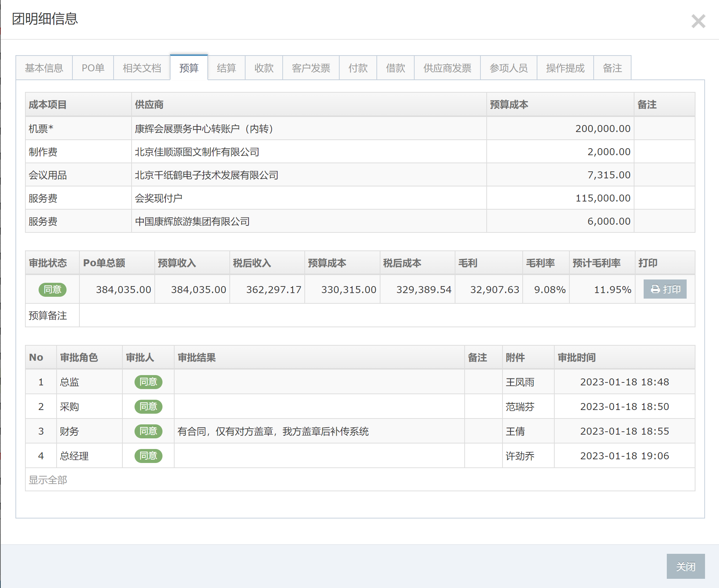
Task: Close the dialog with the X icon
Action: 698,21
